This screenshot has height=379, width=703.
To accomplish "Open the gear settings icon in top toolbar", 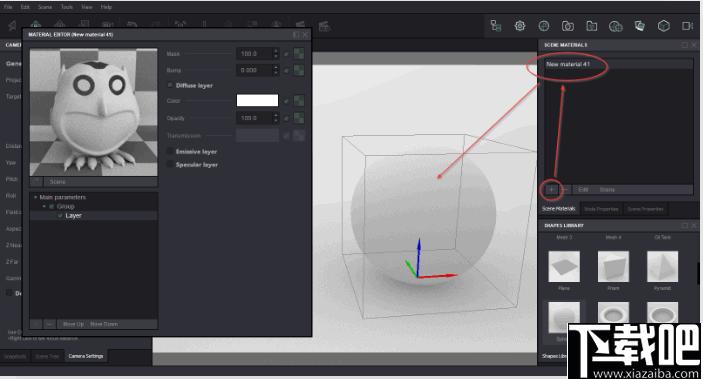I will (x=520, y=26).
